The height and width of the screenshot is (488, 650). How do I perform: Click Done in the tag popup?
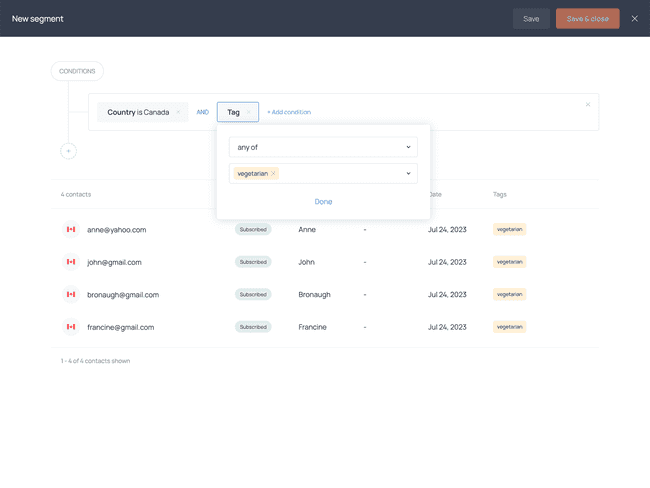pyautogui.click(x=323, y=202)
